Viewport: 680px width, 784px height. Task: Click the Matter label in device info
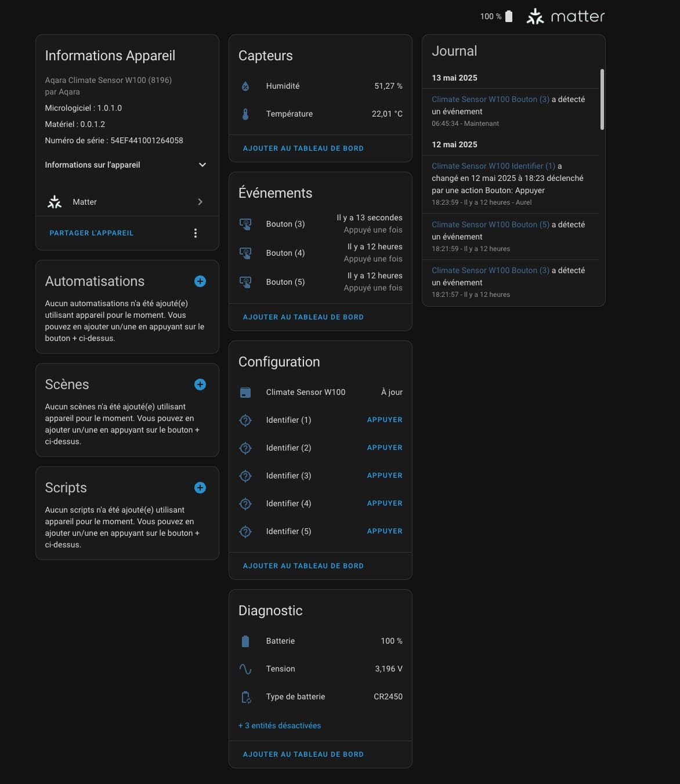(x=85, y=202)
